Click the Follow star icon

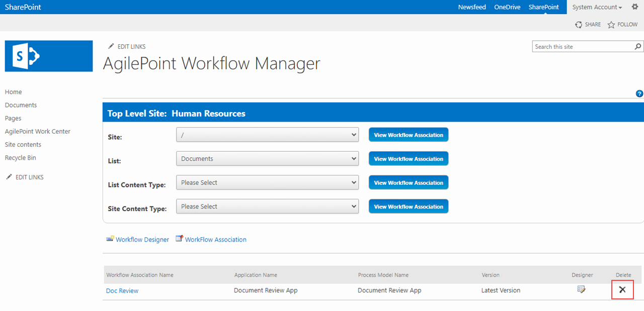click(x=611, y=25)
